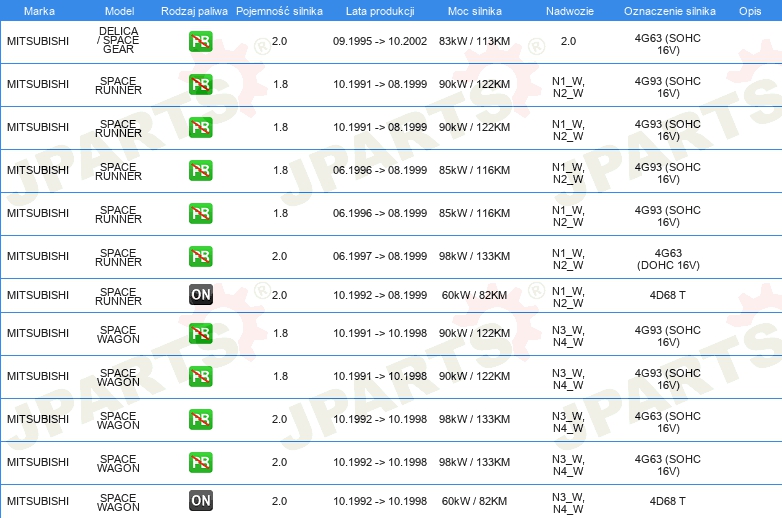Select the Marka column header

click(39, 11)
